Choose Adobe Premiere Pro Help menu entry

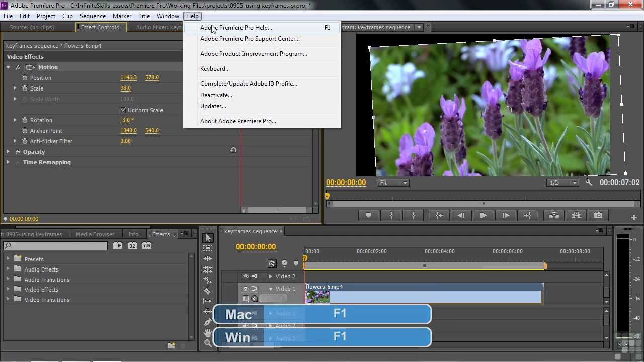tap(262, 28)
